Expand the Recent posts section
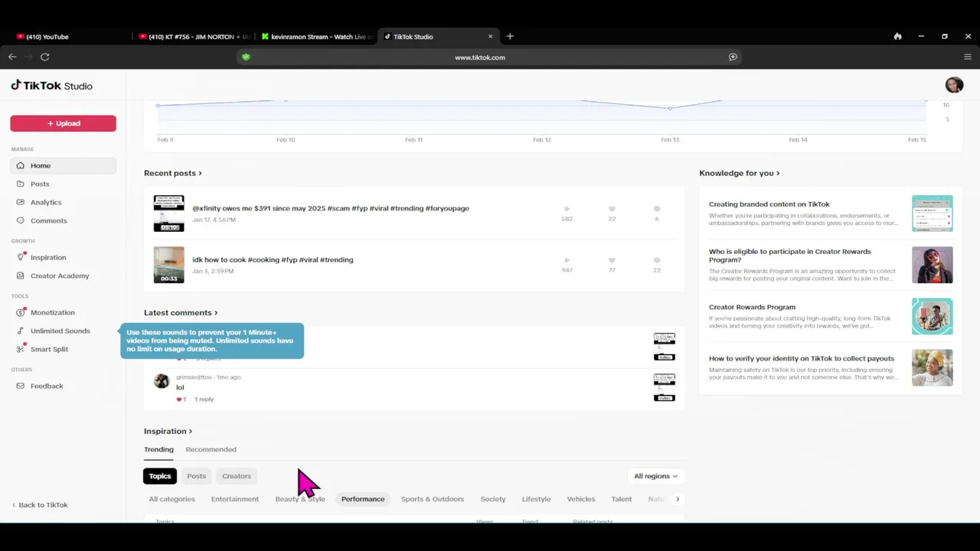This screenshot has height=551, width=980. [x=173, y=173]
